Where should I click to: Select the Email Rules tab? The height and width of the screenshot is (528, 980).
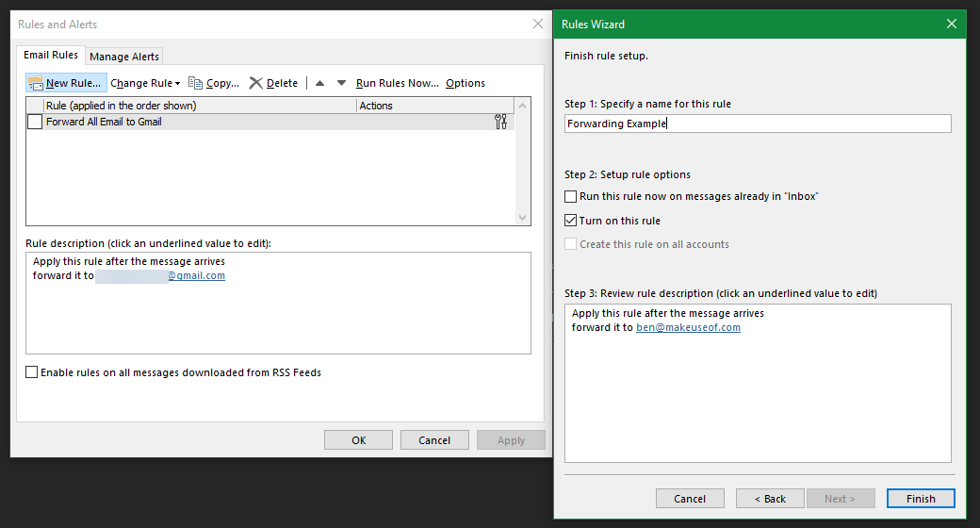click(51, 56)
